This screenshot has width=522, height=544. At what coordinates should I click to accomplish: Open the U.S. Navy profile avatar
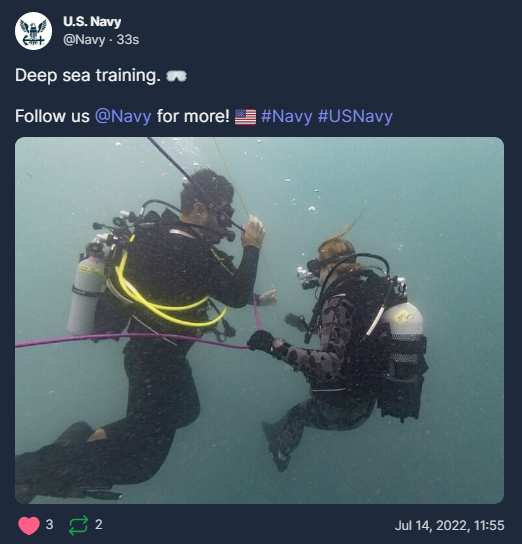point(33,31)
